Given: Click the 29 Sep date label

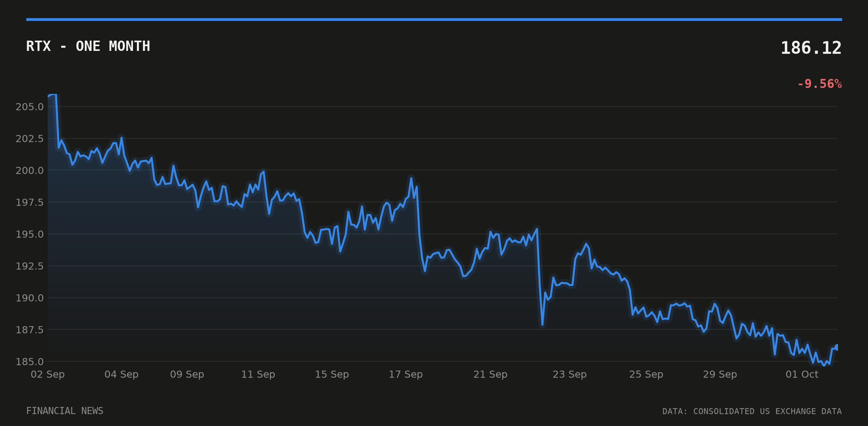Looking at the screenshot, I should coord(720,374).
